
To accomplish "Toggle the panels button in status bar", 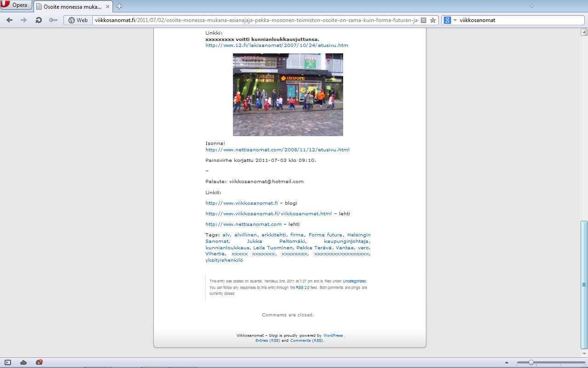I will point(8,362).
